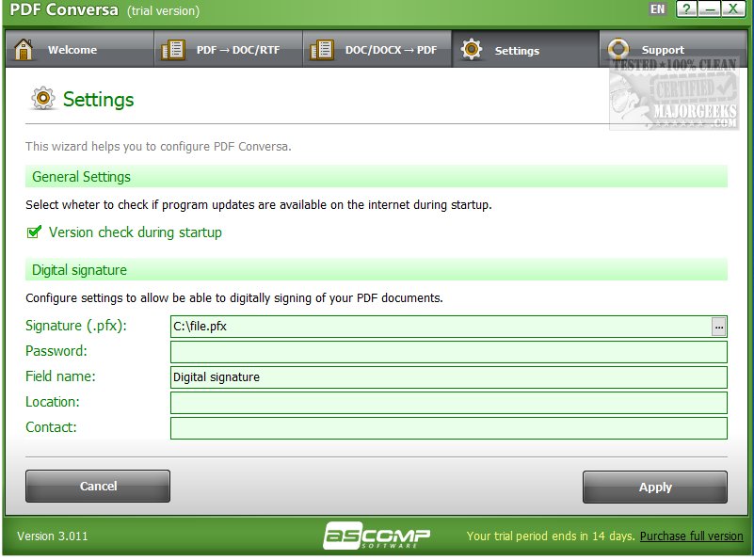Click the EN language indicator
Viewport: 754px width, 560px height.
(x=657, y=9)
